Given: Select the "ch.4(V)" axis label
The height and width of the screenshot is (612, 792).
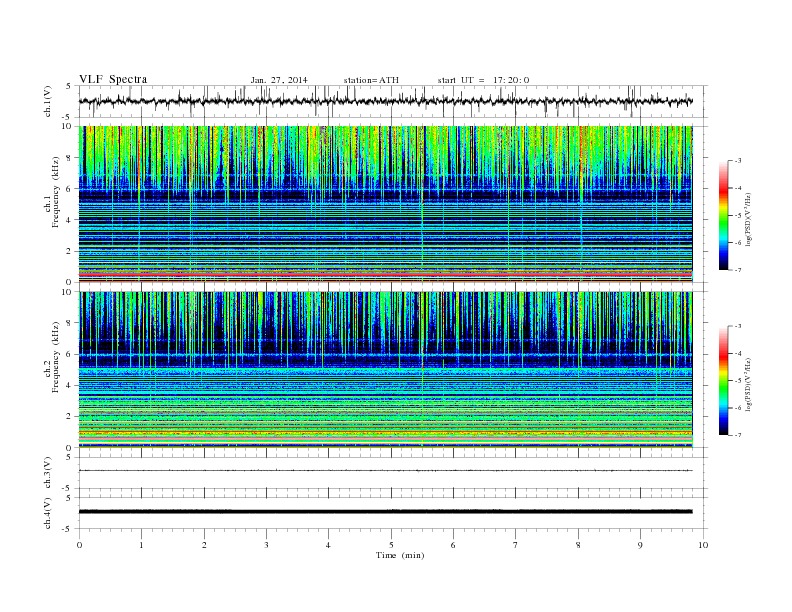Looking at the screenshot, I should pos(48,513).
